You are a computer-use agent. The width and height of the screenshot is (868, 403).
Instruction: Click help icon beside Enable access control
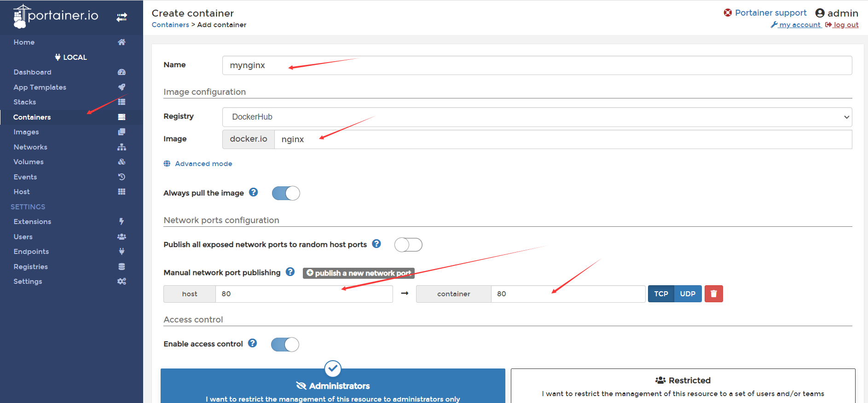tap(253, 343)
